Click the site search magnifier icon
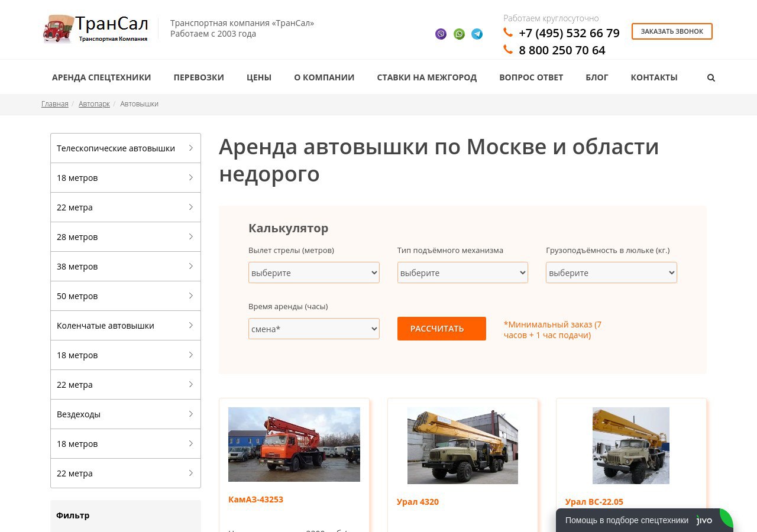This screenshot has width=757, height=532. pos(711,77)
